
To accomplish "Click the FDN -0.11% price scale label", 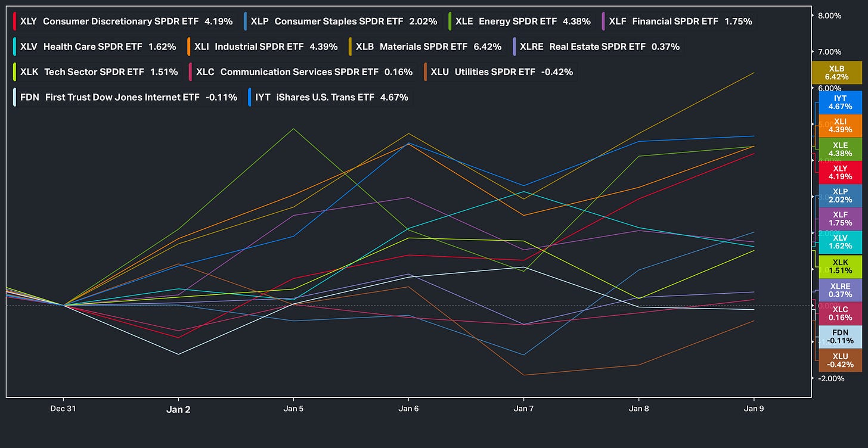I will point(840,337).
